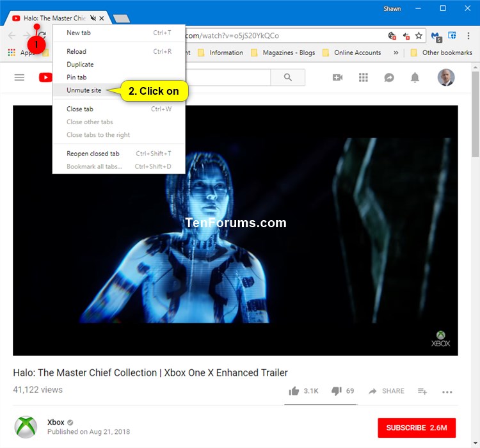Open the account avatar menu
The width and height of the screenshot is (480, 448).
445,77
